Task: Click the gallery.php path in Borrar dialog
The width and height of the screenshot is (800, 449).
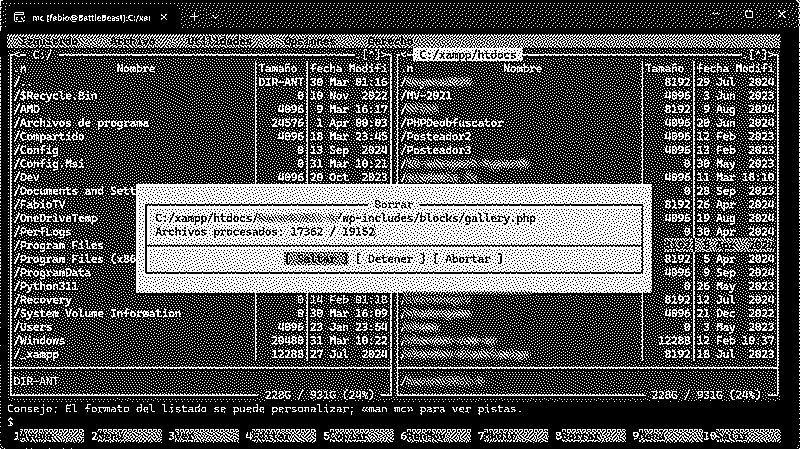Action: click(345, 218)
